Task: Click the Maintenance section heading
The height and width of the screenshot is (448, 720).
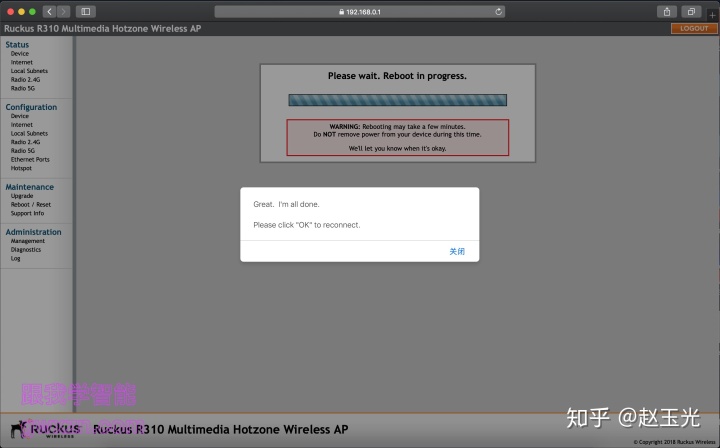Action: pyautogui.click(x=29, y=187)
